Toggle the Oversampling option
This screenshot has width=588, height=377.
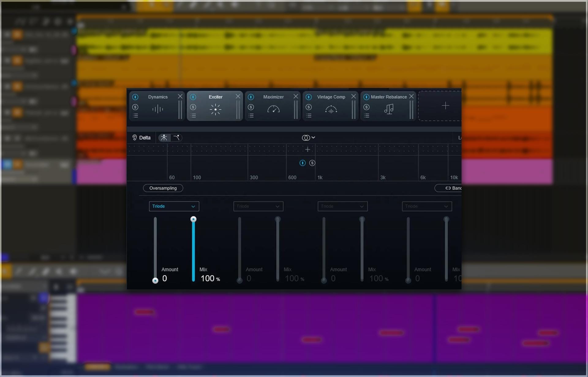click(x=163, y=188)
